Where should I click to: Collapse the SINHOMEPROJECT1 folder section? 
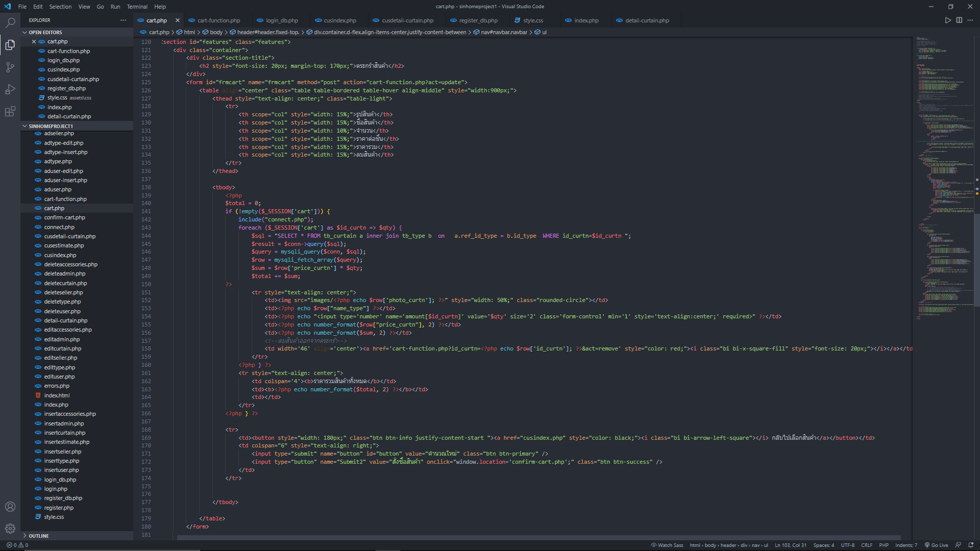tap(51, 126)
